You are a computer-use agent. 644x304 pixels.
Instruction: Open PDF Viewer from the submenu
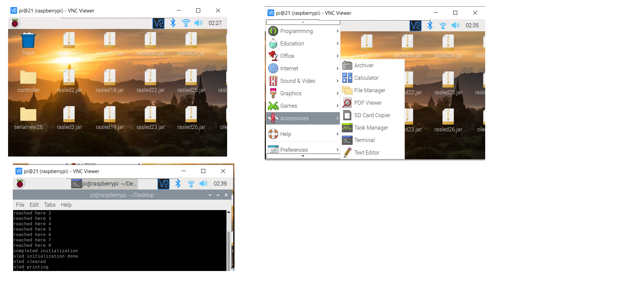(x=368, y=103)
